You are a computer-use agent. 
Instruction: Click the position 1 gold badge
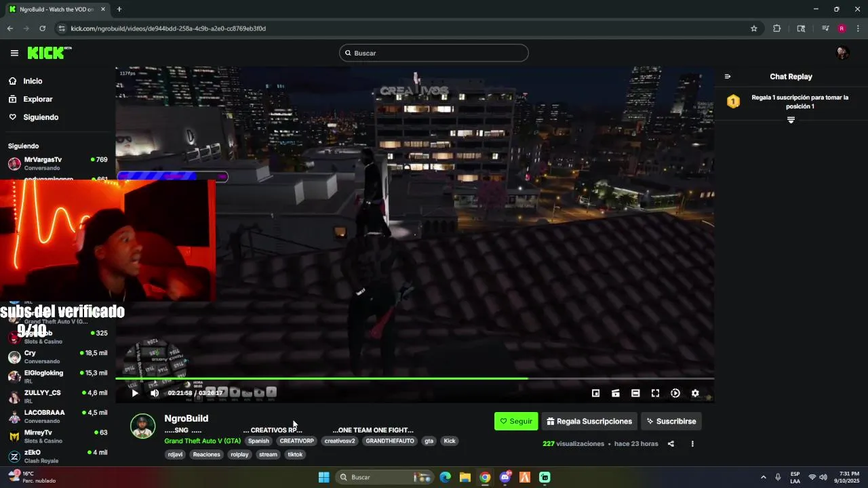pos(733,102)
